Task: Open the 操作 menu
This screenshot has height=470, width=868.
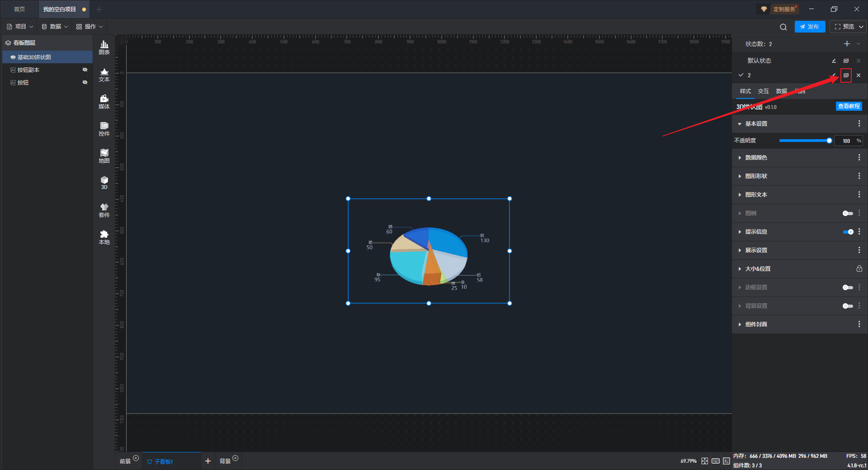Action: [x=90, y=27]
